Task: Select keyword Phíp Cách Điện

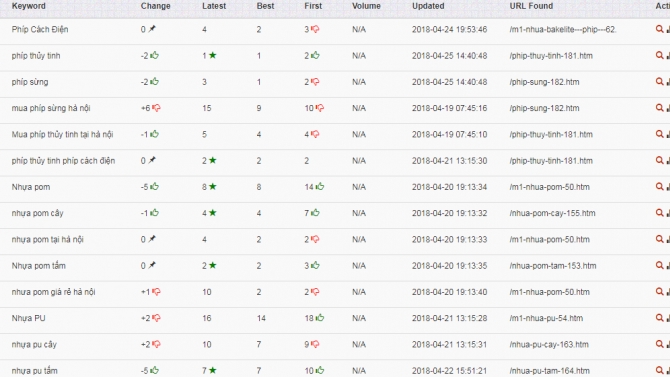Action: [x=40, y=29]
